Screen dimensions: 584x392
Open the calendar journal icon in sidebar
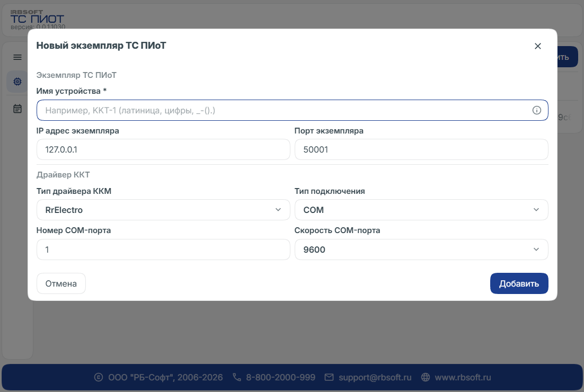17,109
